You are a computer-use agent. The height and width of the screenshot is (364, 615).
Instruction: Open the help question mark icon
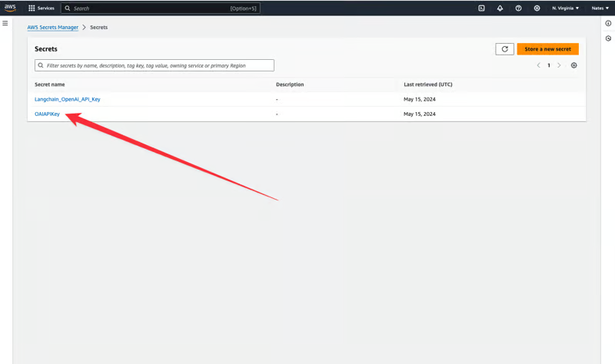(518, 8)
